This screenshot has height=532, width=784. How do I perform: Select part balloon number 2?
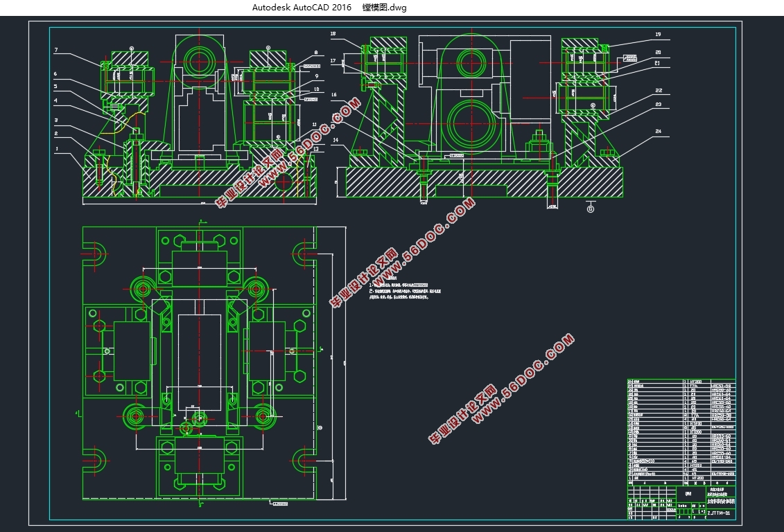[56, 134]
